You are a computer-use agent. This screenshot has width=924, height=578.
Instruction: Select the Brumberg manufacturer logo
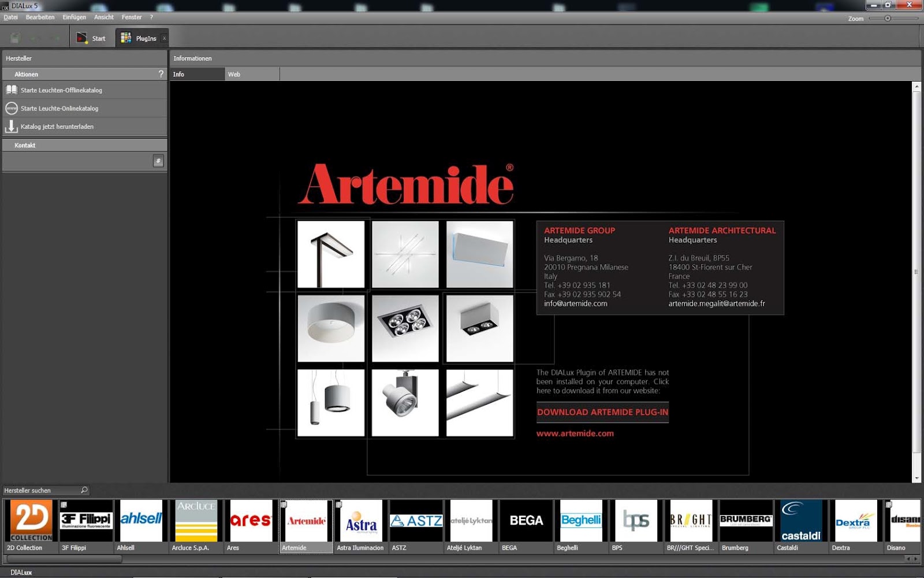pyautogui.click(x=746, y=521)
